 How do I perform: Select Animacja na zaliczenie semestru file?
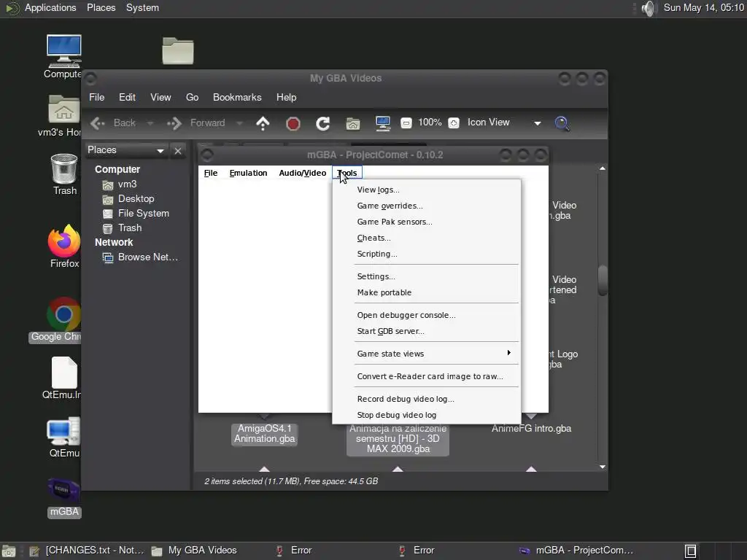coord(398,438)
